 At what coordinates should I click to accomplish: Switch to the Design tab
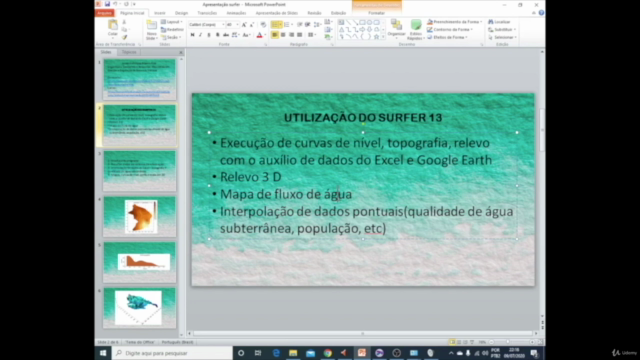coord(181,13)
